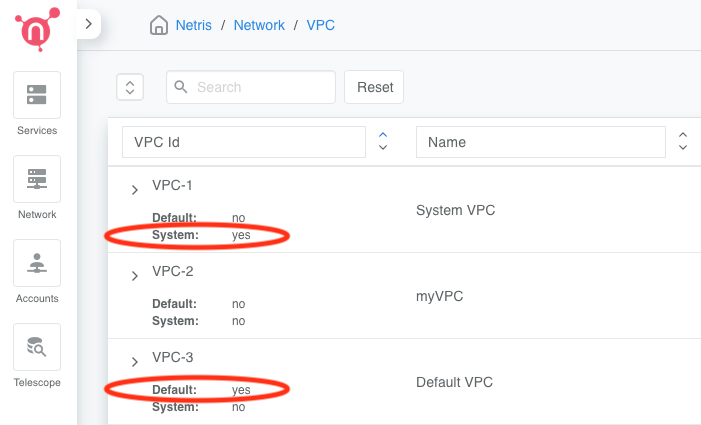The image size is (701, 425).
Task: Select the VPC-2 id text
Action: [x=173, y=271]
